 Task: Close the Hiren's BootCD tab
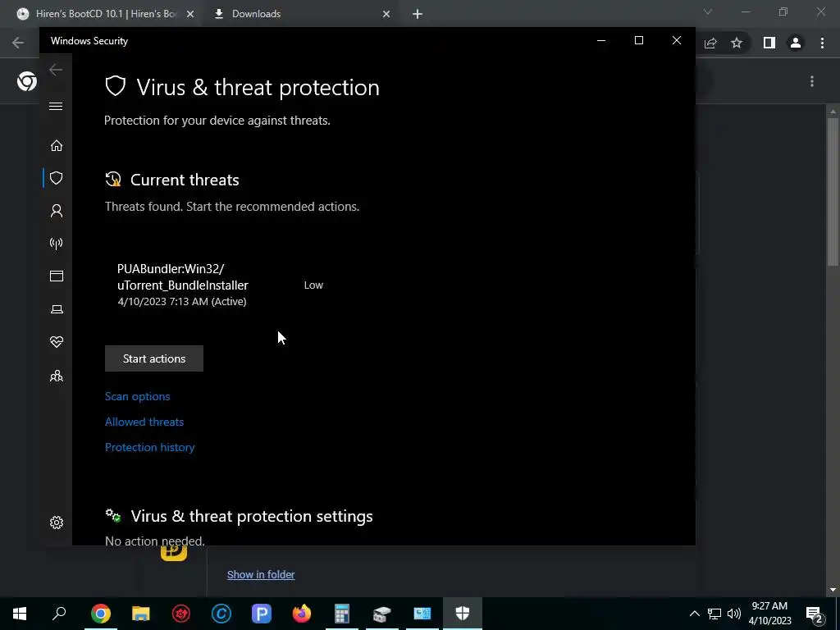(189, 15)
